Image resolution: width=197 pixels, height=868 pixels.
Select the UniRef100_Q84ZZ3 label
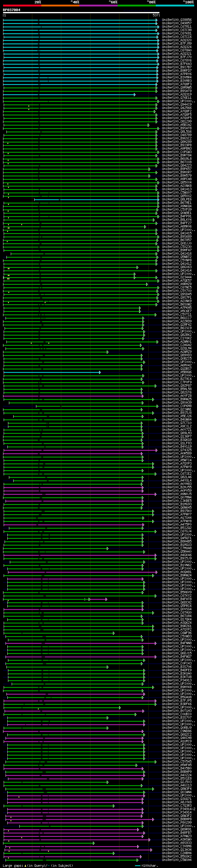click(176, 165)
